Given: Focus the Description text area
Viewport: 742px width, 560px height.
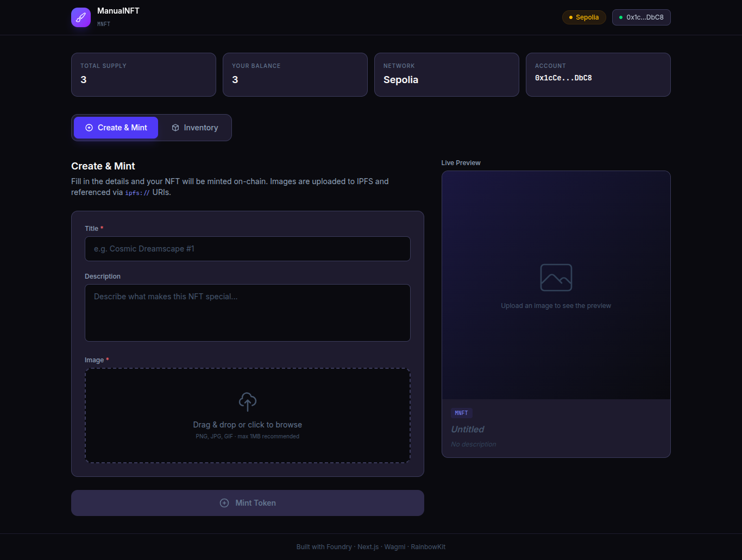Looking at the screenshot, I should 248,313.
